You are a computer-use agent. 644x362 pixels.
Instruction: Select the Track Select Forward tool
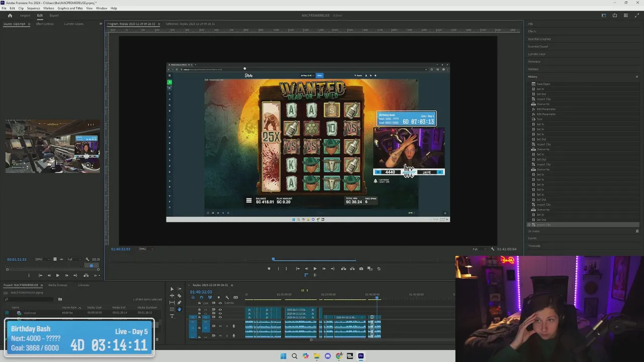tap(179, 289)
